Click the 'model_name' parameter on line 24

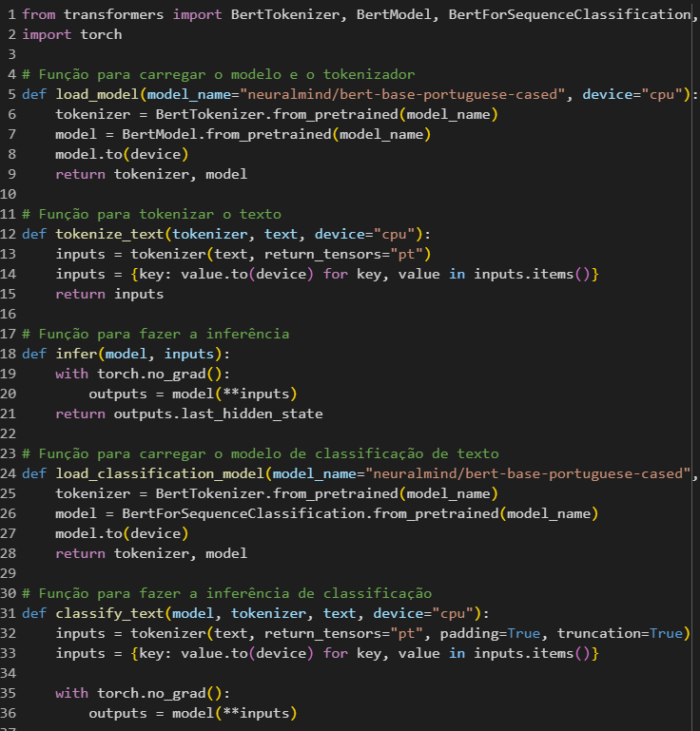pyautogui.click(x=314, y=474)
